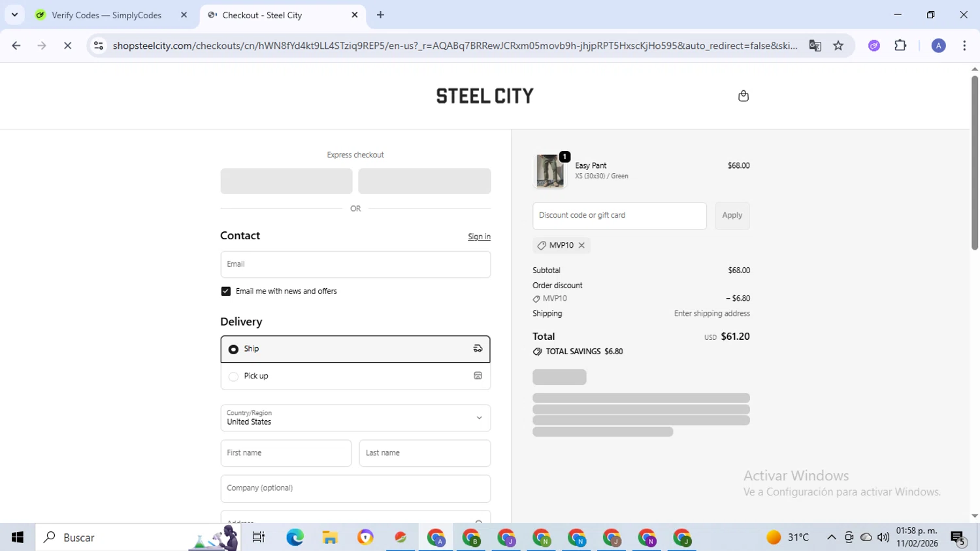
Task: View site information icon in address bar
Action: [x=99, y=46]
